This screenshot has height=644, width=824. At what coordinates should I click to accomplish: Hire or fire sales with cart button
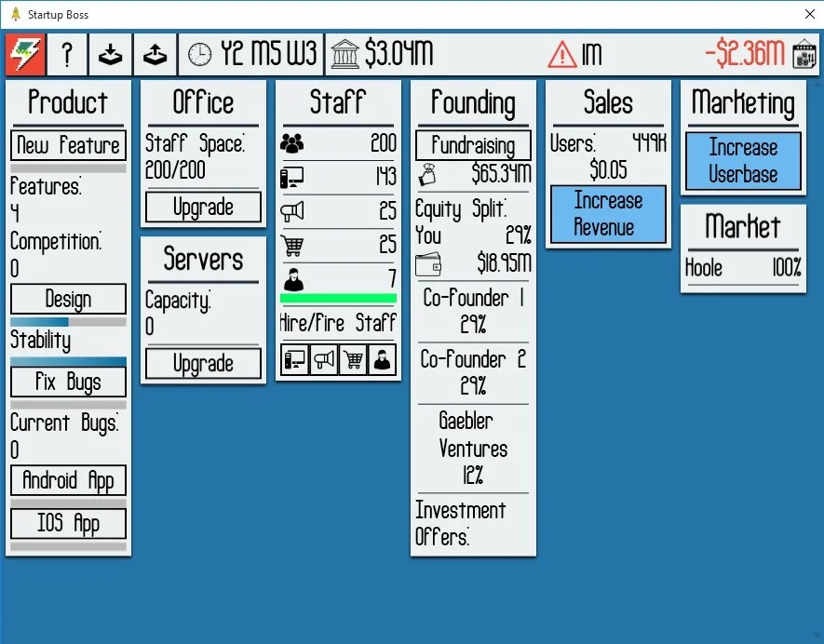353,360
